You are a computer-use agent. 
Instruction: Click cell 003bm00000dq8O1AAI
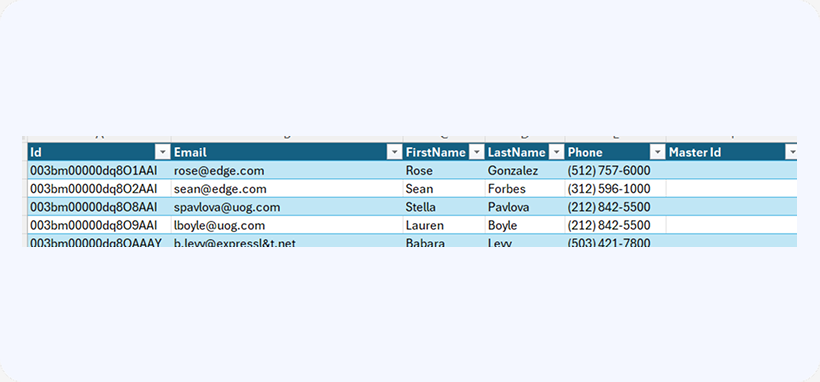[99, 170]
